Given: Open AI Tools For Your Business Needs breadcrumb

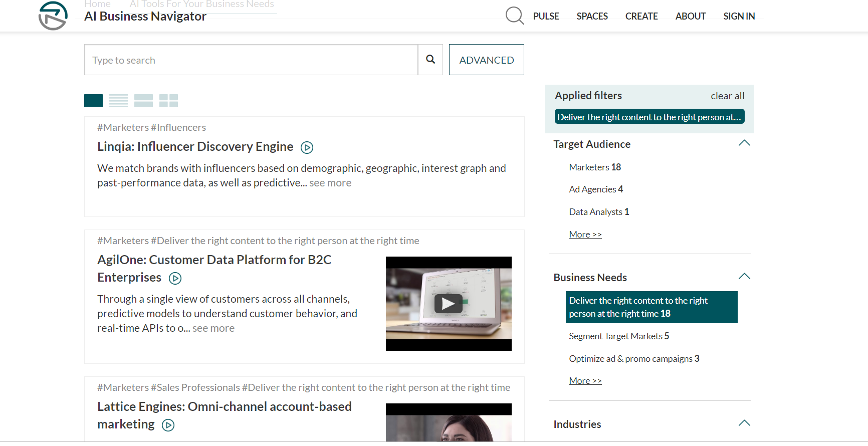Looking at the screenshot, I should point(201,4).
